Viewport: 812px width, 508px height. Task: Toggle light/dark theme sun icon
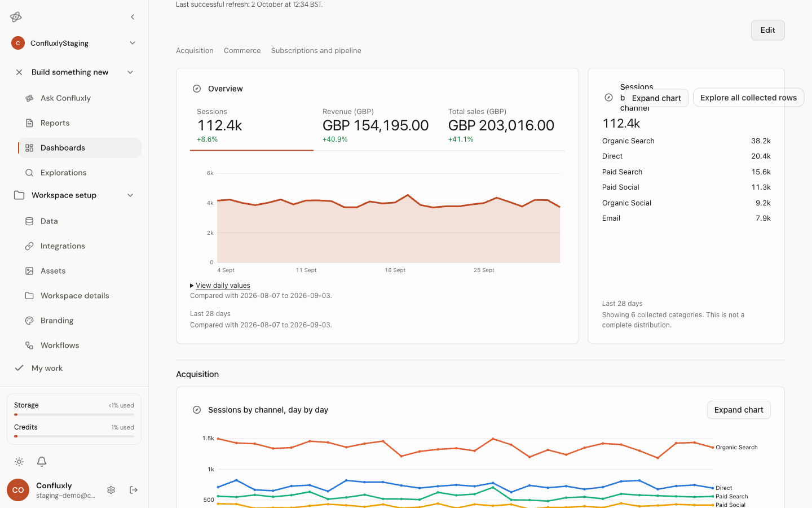pyautogui.click(x=19, y=462)
